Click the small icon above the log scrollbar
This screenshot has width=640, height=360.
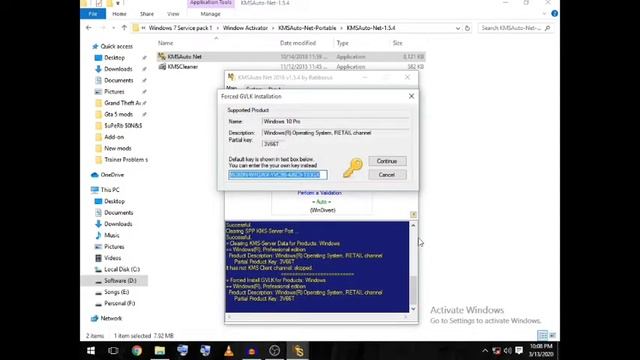[413, 215]
